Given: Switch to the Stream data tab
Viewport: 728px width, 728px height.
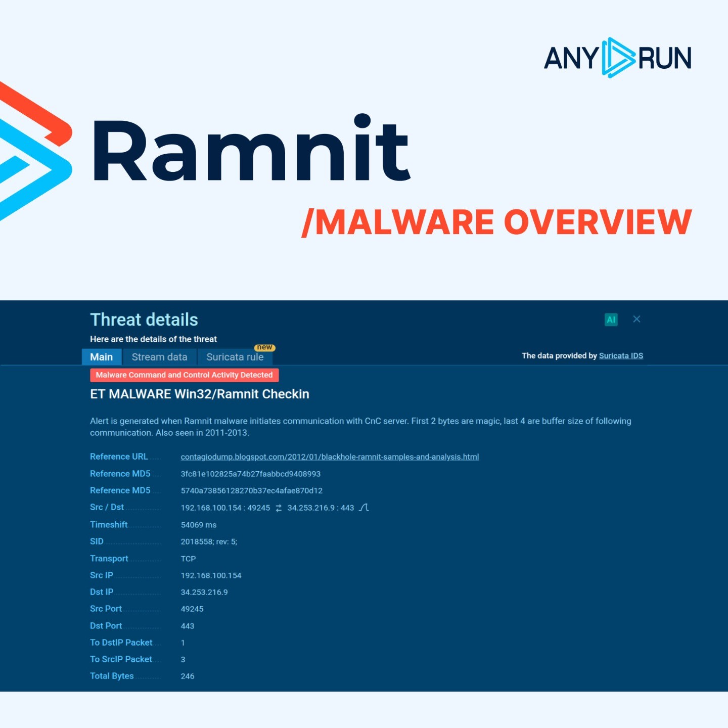Looking at the screenshot, I should 159,357.
